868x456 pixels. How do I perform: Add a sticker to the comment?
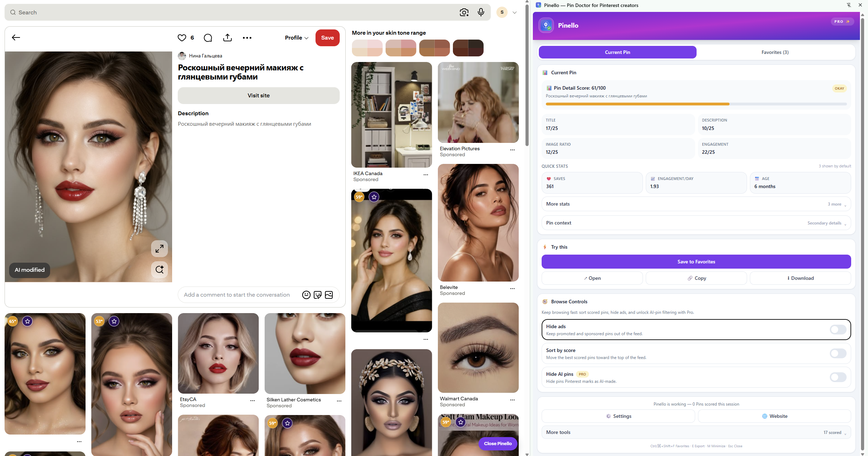click(x=318, y=295)
